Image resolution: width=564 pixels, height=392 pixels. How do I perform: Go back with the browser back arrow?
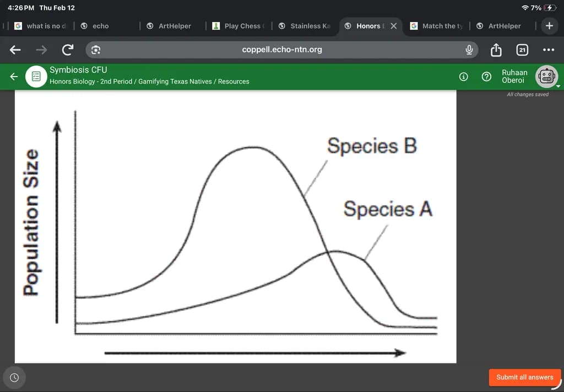coord(15,50)
